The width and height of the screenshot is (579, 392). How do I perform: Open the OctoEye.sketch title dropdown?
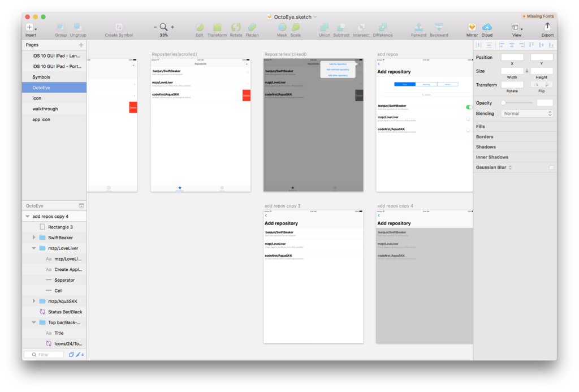(315, 17)
